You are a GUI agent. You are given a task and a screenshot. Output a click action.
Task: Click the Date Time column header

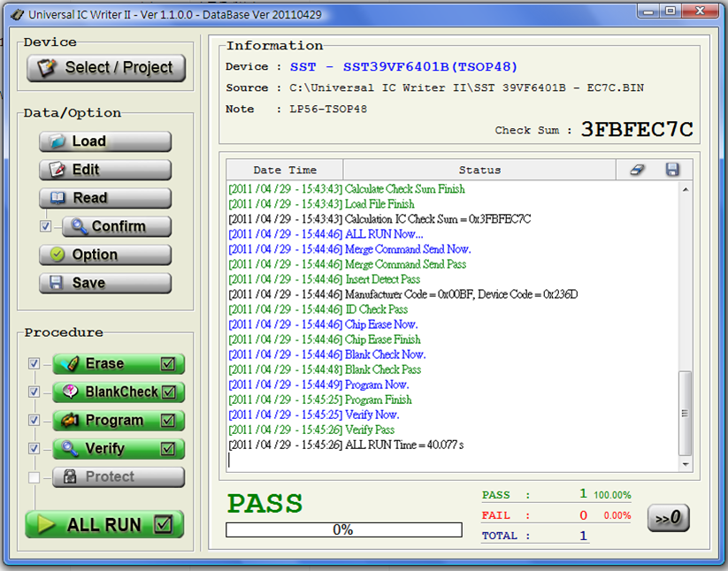(283, 169)
